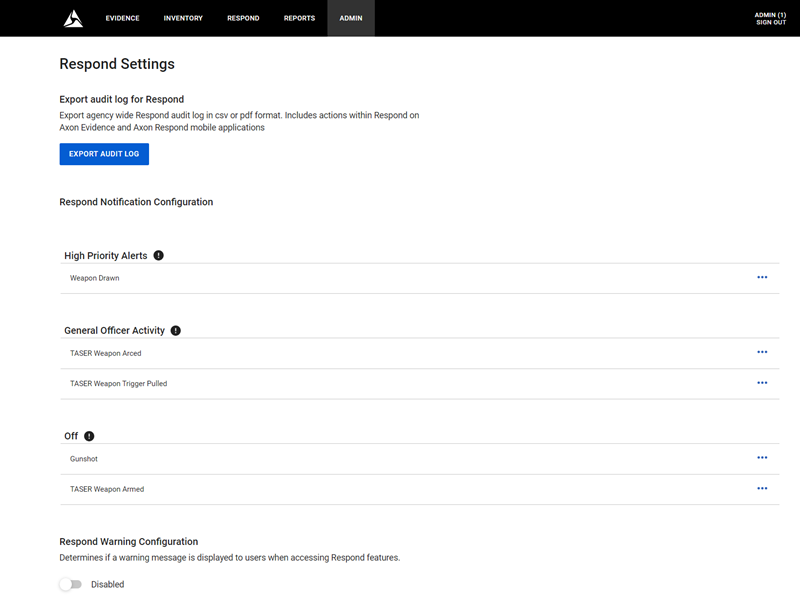Open the options menu for TASER Weapon Armed

point(762,489)
